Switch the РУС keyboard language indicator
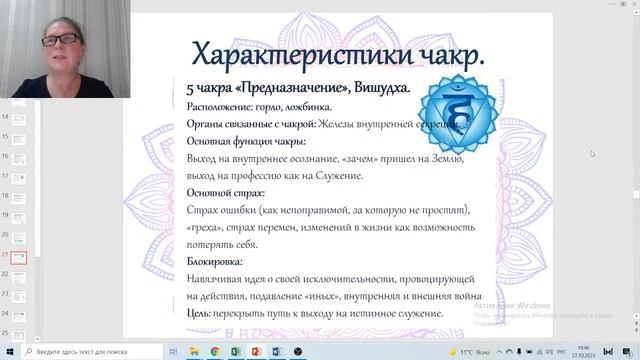Image resolution: width=640 pixels, height=360 pixels. [562, 351]
